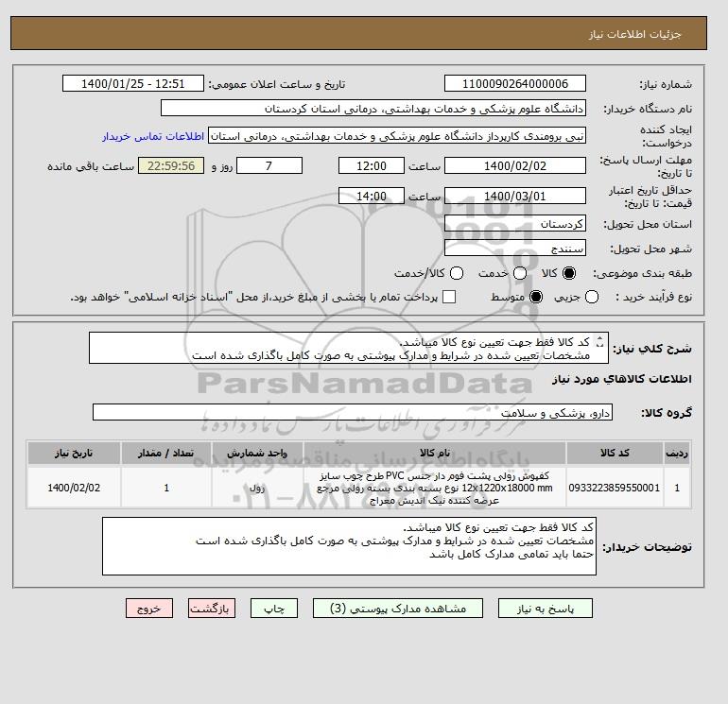Select the خدمت radio button
Image resolution: width=728 pixels, height=704 pixels.
pos(520,273)
